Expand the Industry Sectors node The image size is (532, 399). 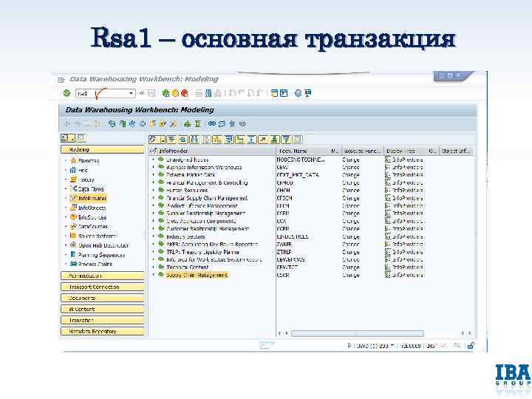(154, 236)
